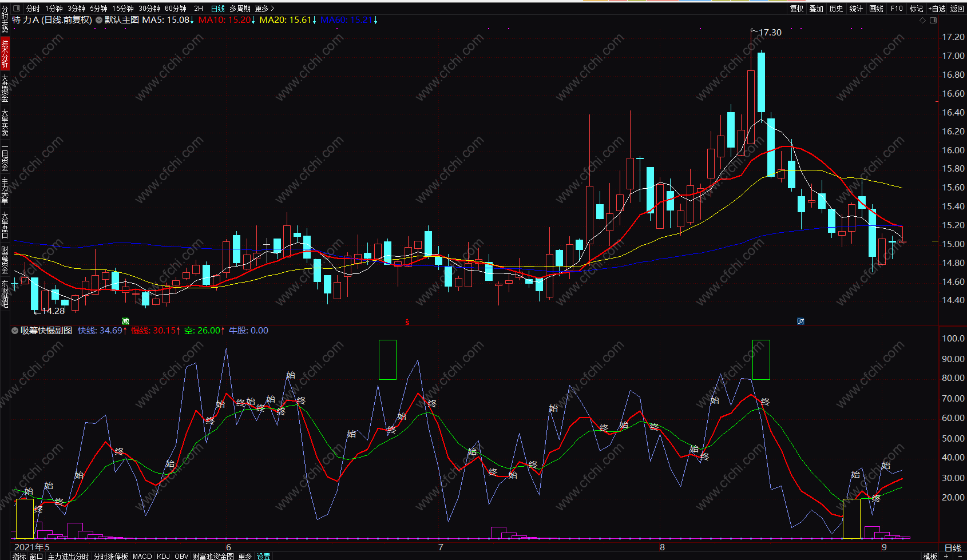Open 更多 indicators in bottom bar
The height and width of the screenshot is (560, 967).
(x=245, y=556)
